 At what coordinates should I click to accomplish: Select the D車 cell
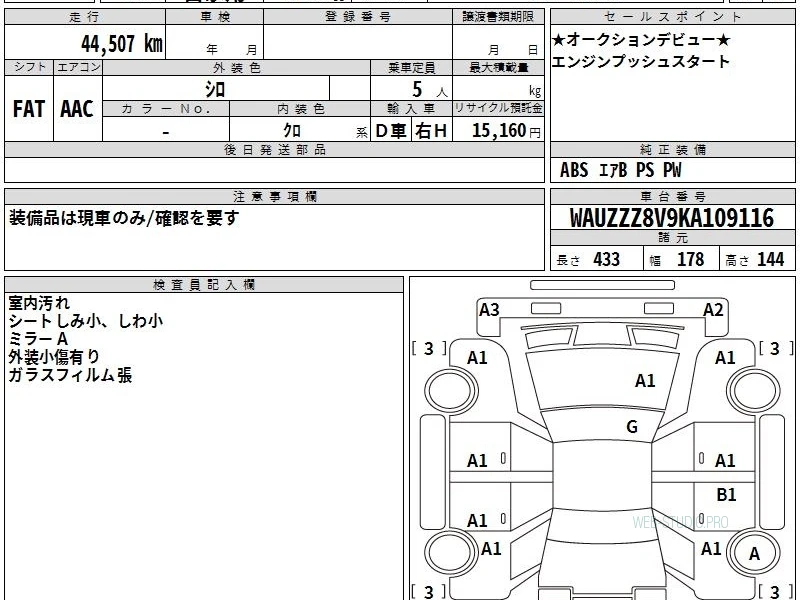click(x=391, y=131)
